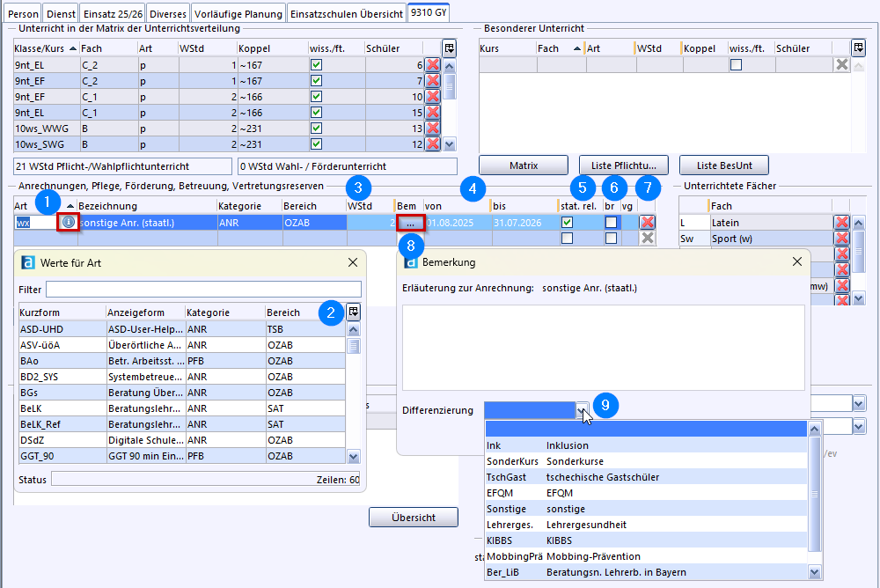Image resolution: width=880 pixels, height=588 pixels.
Task: Open column chooser in Besonderer Unterricht grid
Action: tap(859, 48)
